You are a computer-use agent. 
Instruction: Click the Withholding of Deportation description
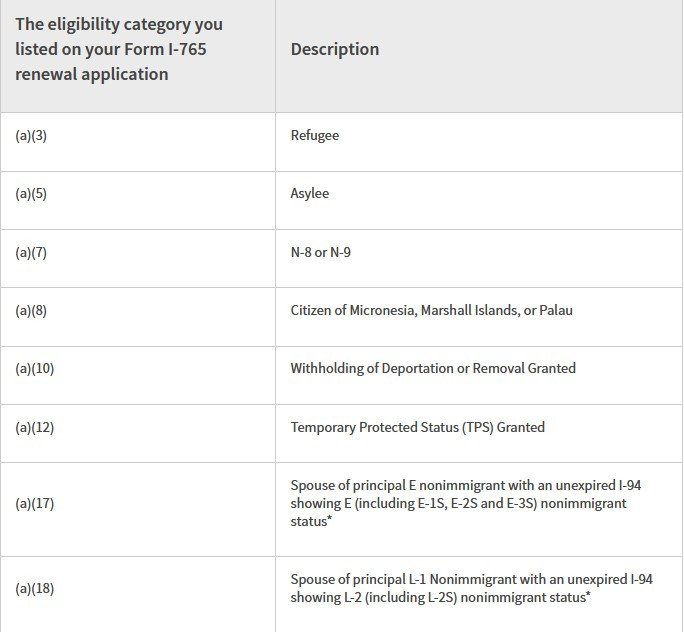(433, 368)
